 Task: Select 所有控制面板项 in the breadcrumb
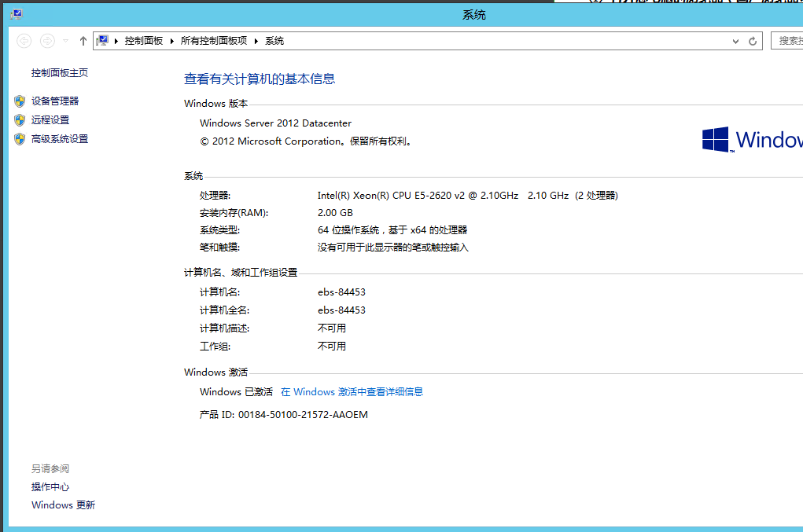[x=214, y=41]
